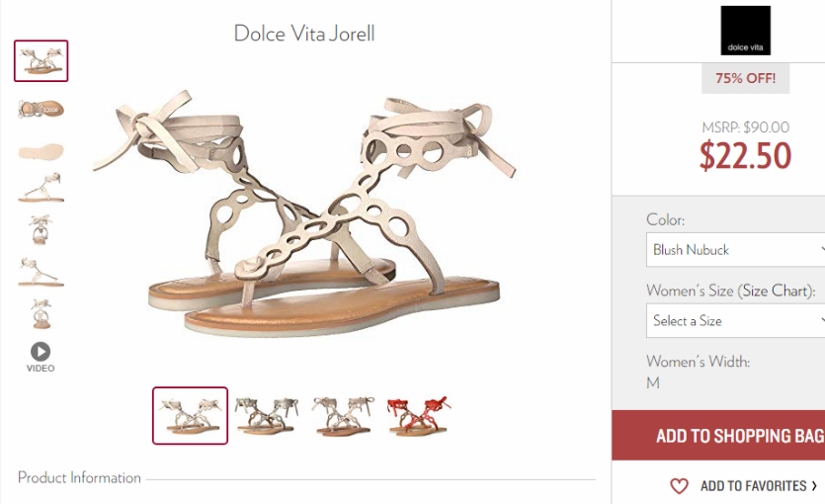Select the first pair-view thumbnail on left
Image resolution: width=825 pixels, height=504 pixels.
point(41,61)
